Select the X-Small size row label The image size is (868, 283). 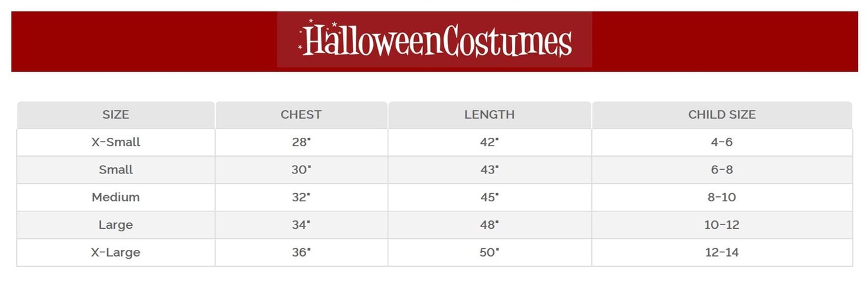116,142
